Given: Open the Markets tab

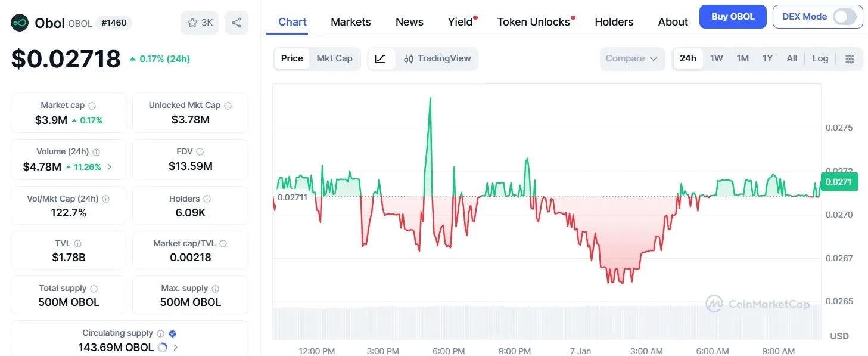Looking at the screenshot, I should (x=350, y=22).
